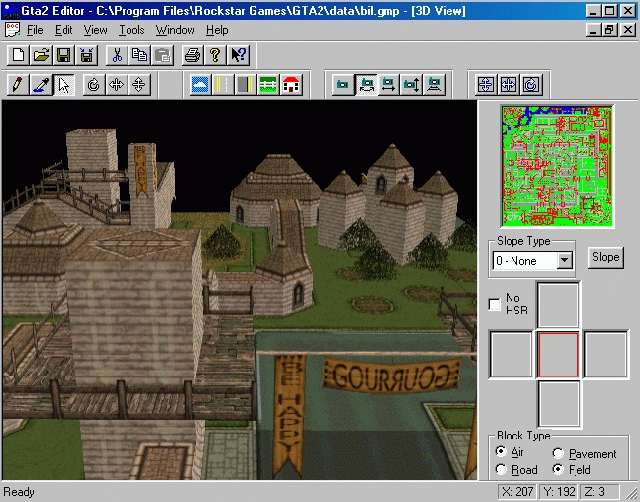Click the green minimap thumbnail
The width and height of the screenshot is (640, 502).
[x=558, y=166]
